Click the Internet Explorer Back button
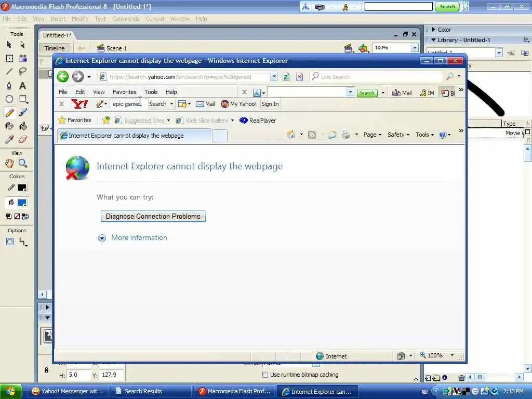Viewport: 532px width, 399px height. point(63,76)
